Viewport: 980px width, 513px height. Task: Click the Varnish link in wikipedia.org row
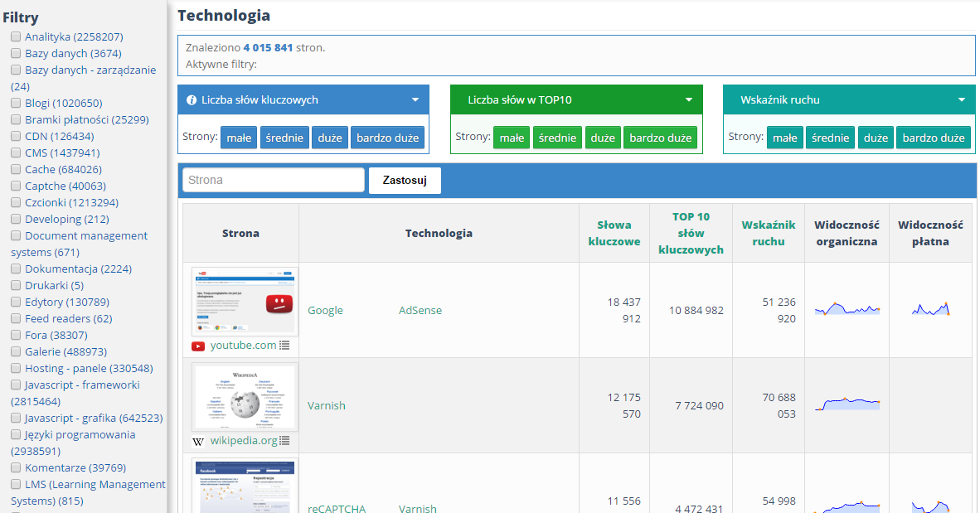click(326, 405)
